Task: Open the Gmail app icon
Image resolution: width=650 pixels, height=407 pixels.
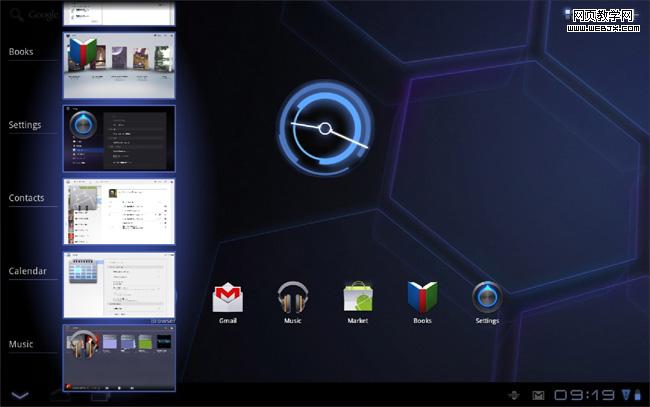Action: pos(228,298)
